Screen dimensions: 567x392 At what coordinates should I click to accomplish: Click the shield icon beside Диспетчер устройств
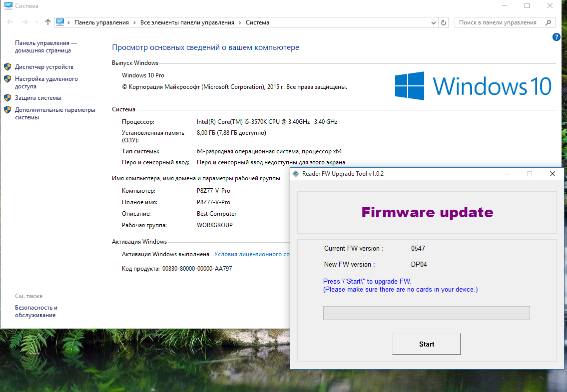pos(7,66)
